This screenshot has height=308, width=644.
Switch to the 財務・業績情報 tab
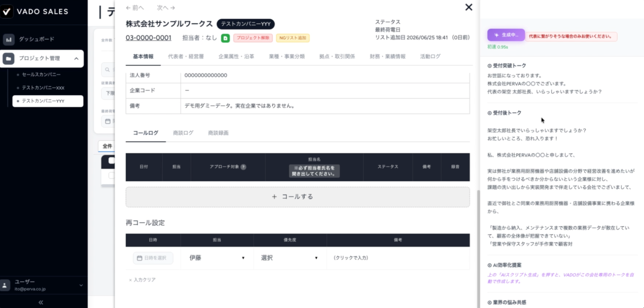387,56
